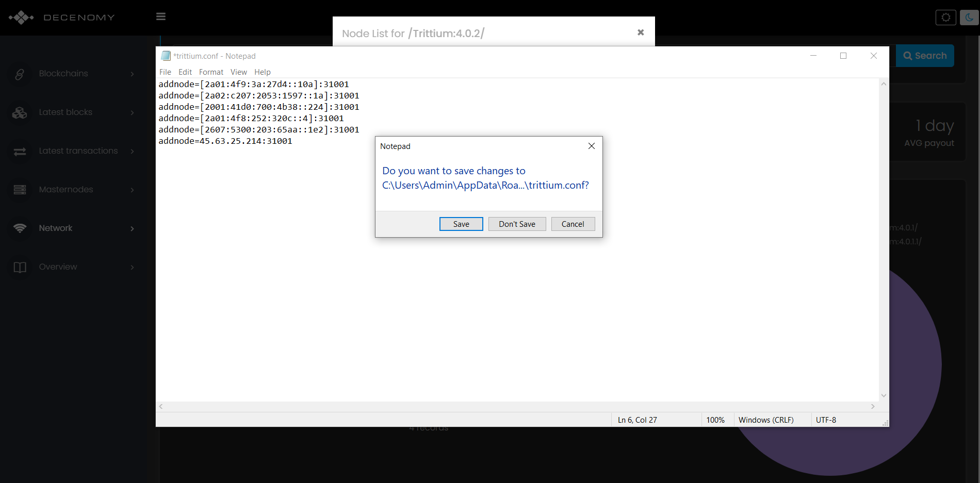Click the addnode line starting 2a01:4f9
Screen dimensions: 980x483
[x=254, y=84]
